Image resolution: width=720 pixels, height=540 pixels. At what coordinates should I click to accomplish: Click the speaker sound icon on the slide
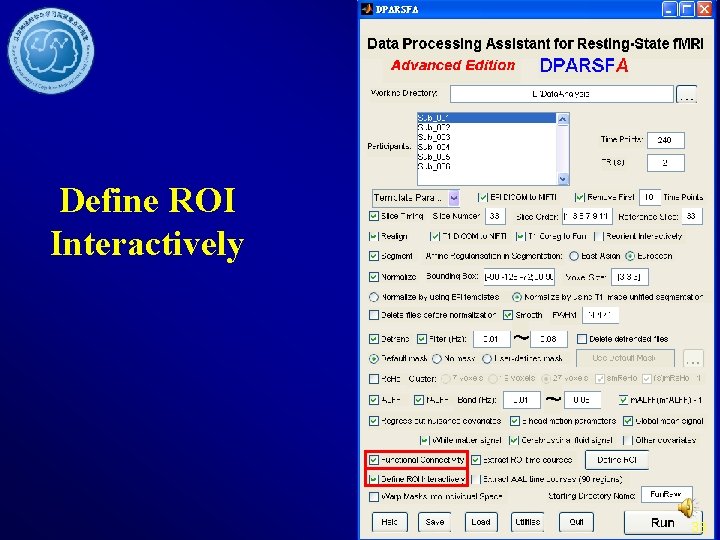[686, 507]
